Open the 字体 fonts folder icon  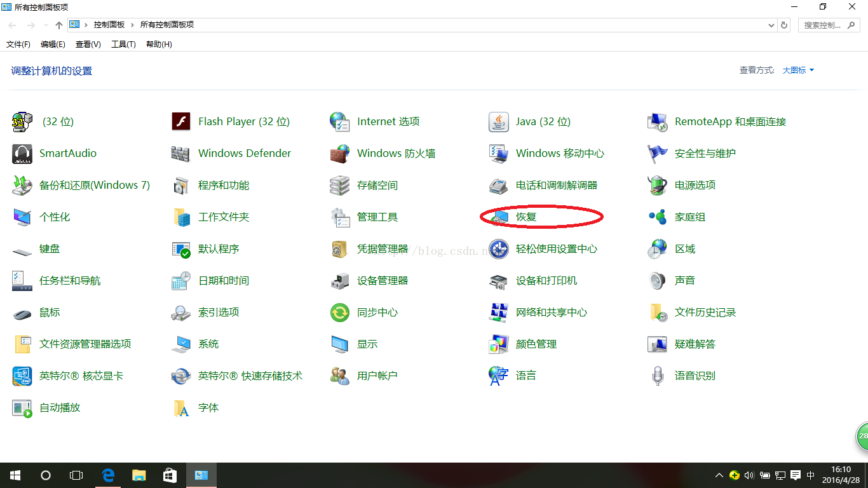click(181, 407)
